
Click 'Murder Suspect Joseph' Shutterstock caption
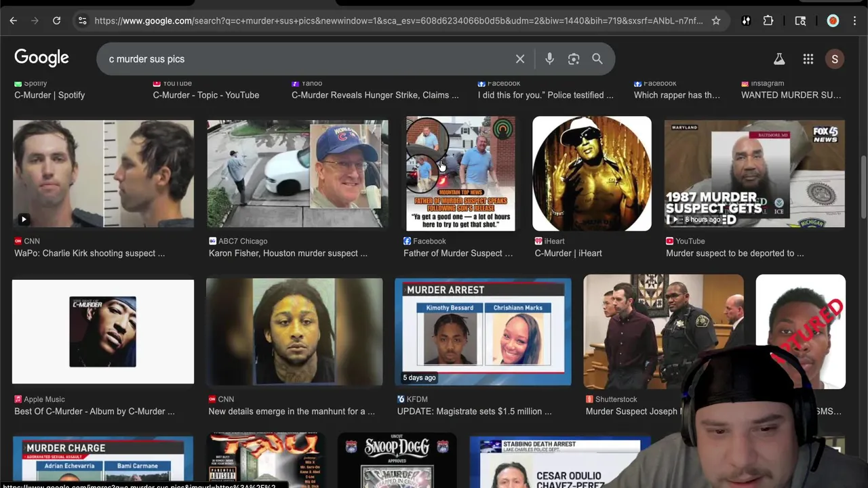pos(633,411)
